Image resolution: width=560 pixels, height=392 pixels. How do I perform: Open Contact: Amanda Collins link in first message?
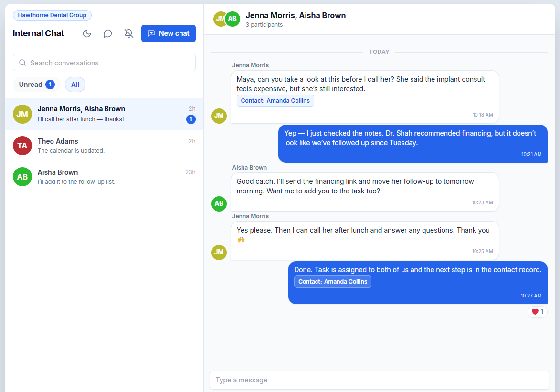275,101
